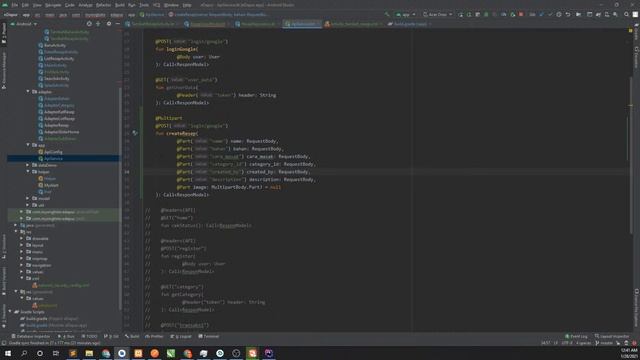Click the git branch widget in status bar
The height and width of the screenshot is (360, 640).
point(604,343)
